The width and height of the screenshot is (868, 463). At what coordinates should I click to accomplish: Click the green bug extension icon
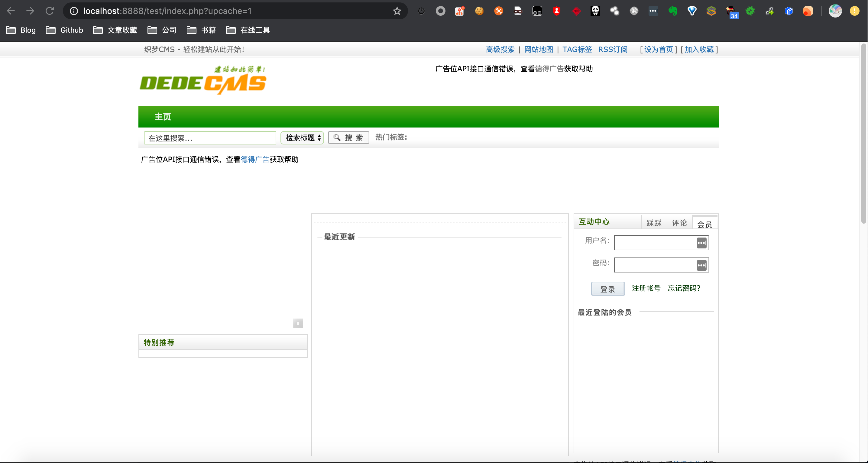click(750, 11)
